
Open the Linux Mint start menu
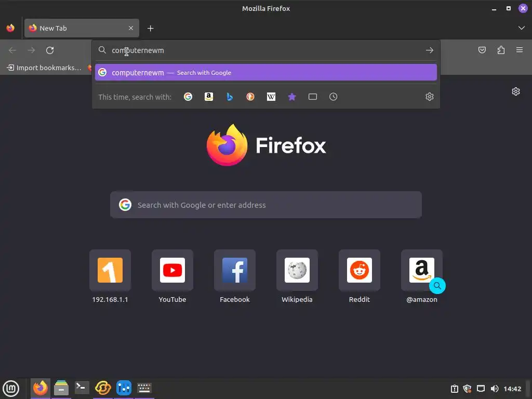(x=11, y=389)
